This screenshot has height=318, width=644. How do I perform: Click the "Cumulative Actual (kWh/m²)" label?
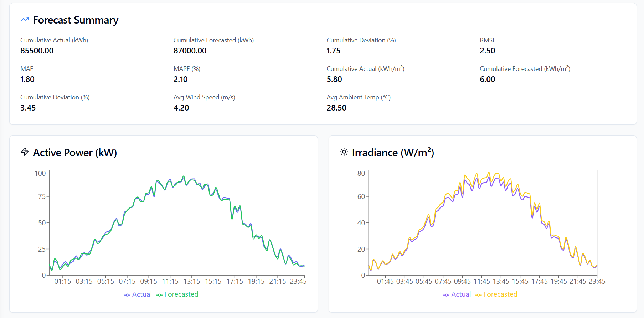pos(366,68)
